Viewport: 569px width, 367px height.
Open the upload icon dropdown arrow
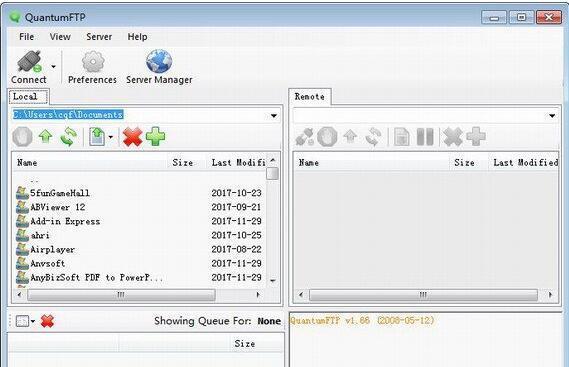(x=111, y=137)
